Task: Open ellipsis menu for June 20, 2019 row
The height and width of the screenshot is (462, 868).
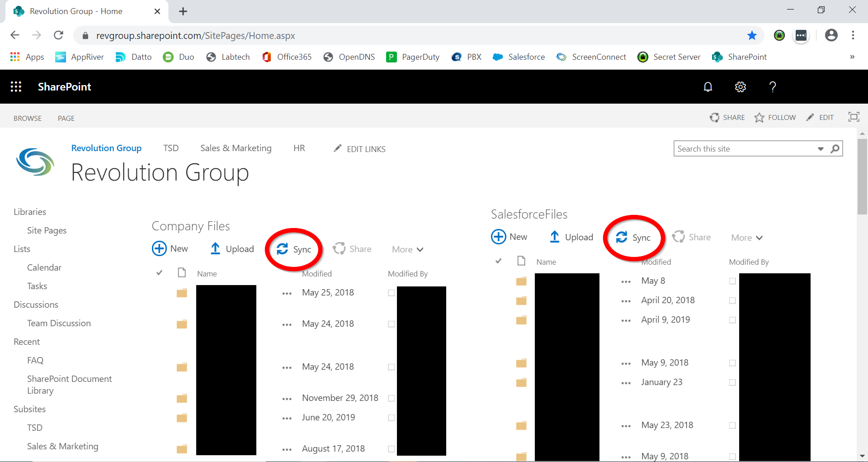Action: click(287, 419)
